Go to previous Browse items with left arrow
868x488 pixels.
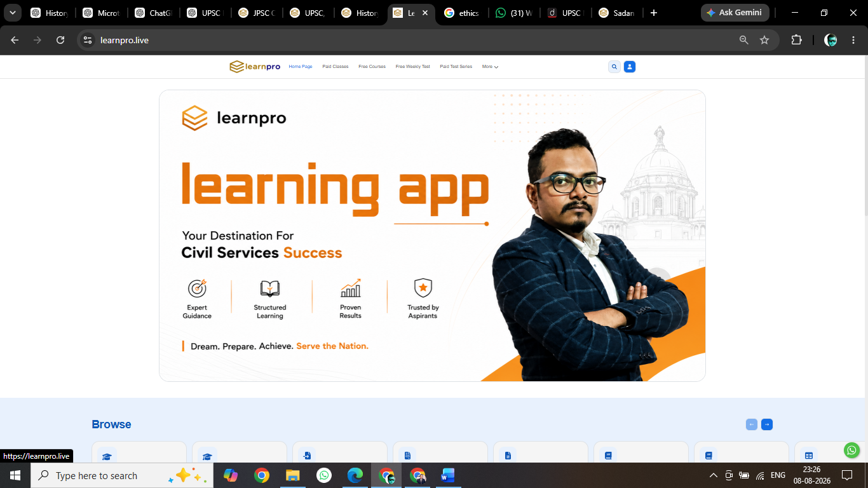[752, 424]
